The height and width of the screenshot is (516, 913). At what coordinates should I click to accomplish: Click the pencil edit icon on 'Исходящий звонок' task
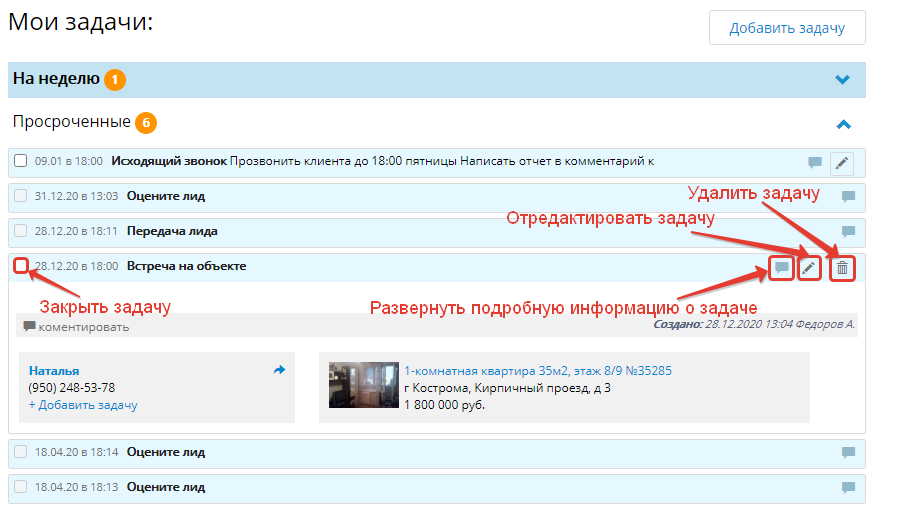coord(842,162)
